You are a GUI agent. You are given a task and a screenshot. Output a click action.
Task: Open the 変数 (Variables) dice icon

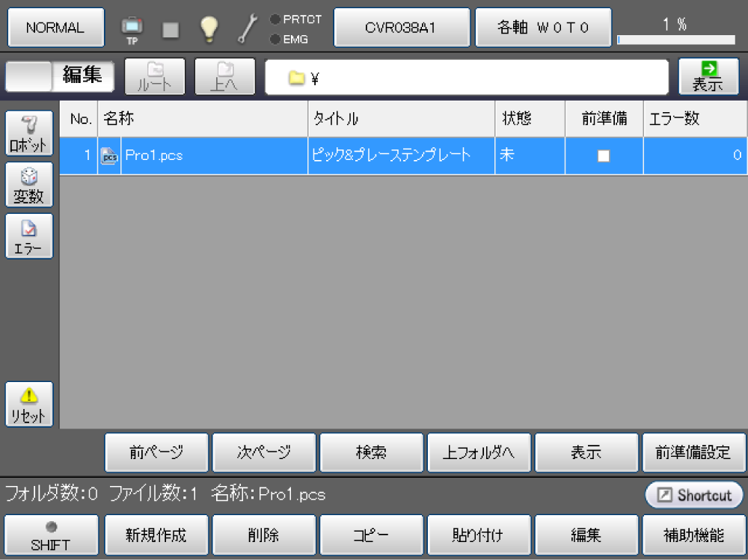click(29, 185)
